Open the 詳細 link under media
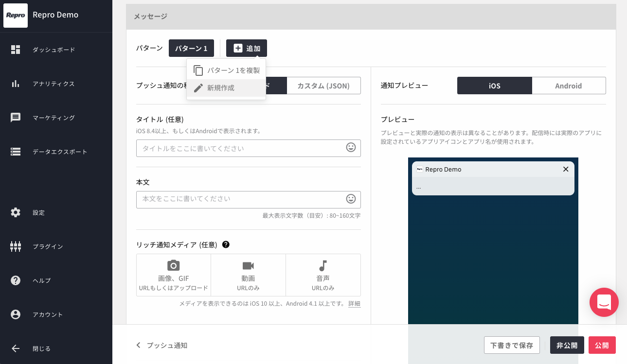This screenshot has width=627, height=364. coord(355,303)
